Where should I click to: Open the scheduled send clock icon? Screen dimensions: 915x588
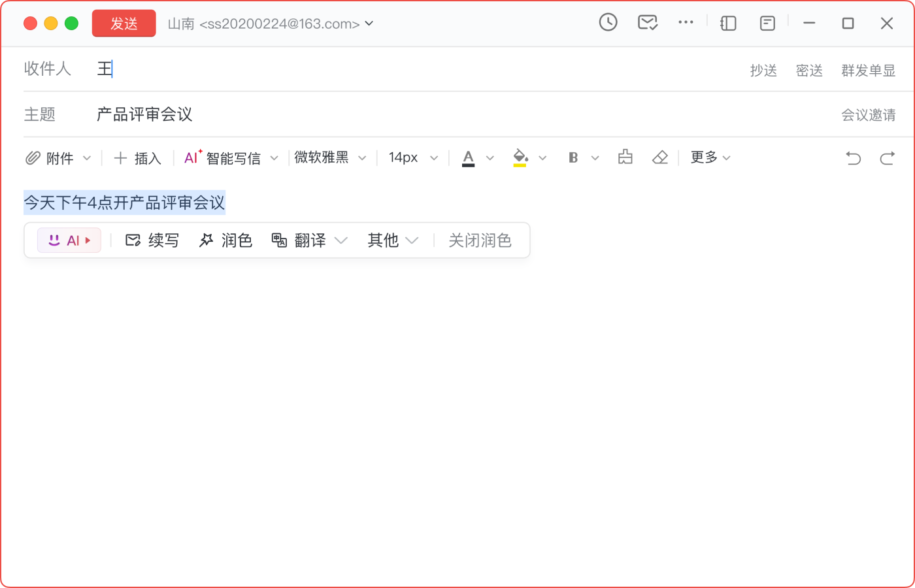[608, 22]
